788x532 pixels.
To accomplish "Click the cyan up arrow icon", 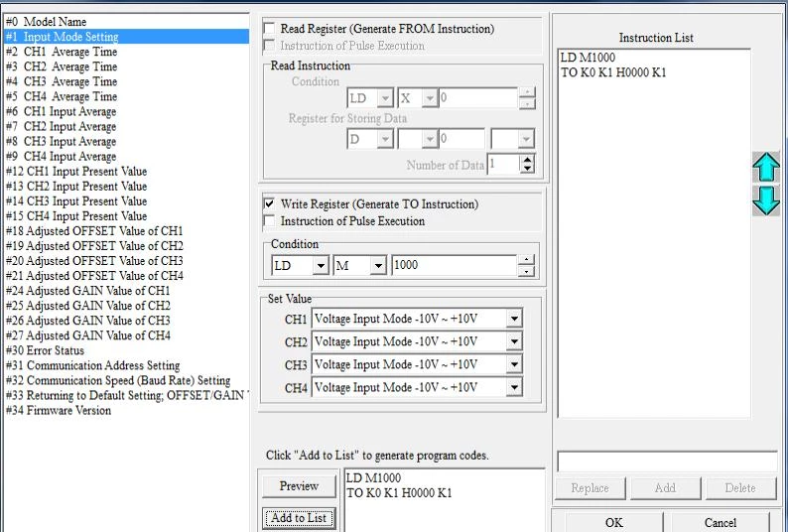I will 765,168.
